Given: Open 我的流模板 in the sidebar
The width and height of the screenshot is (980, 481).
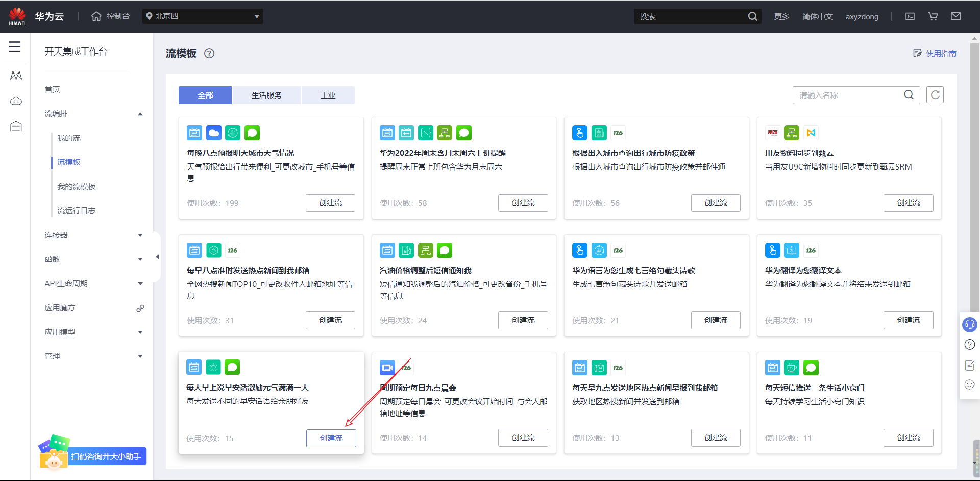Looking at the screenshot, I should (x=77, y=187).
